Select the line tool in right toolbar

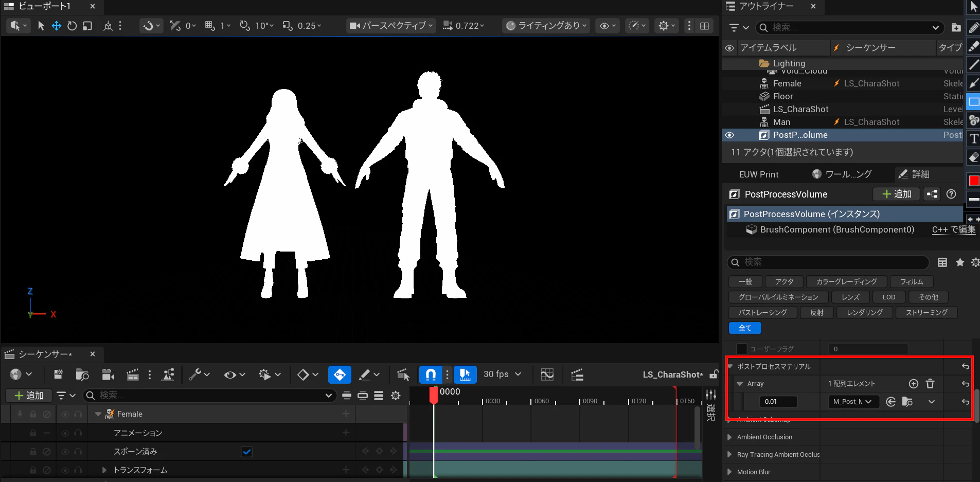click(x=974, y=64)
